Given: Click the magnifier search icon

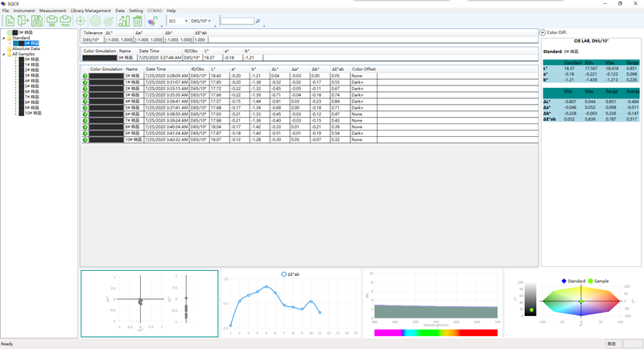Looking at the screenshot, I should point(258,21).
